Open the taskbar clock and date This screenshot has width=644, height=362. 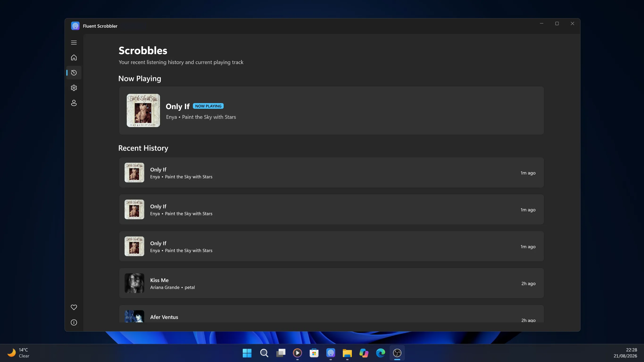click(x=625, y=353)
